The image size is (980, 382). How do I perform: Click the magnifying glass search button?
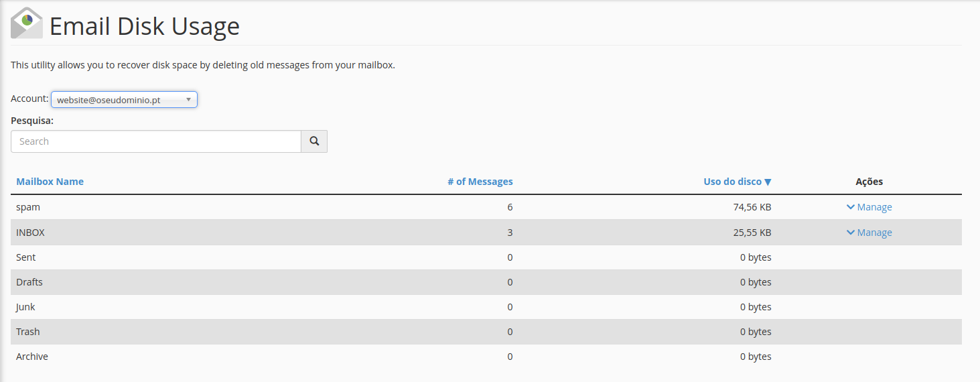pos(314,141)
